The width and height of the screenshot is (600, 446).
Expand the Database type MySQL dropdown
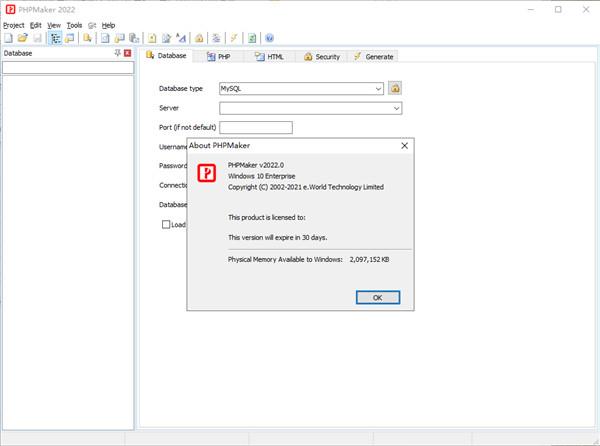tap(379, 88)
